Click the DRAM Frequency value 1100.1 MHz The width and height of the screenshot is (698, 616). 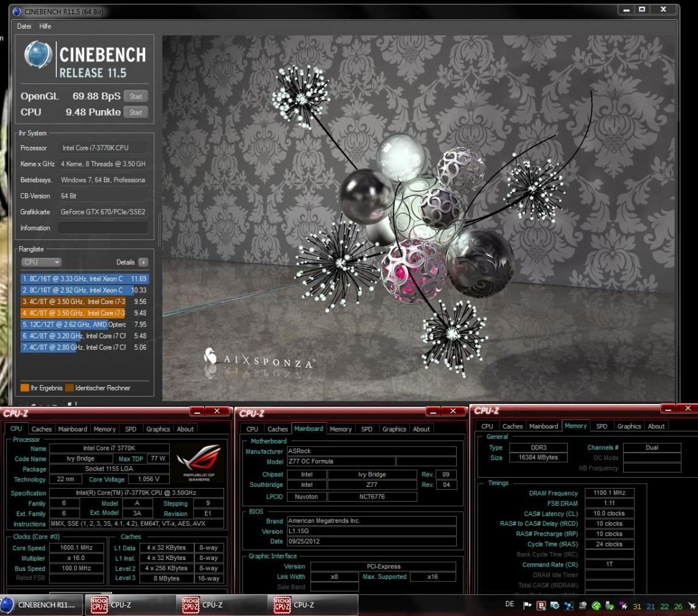click(x=610, y=493)
